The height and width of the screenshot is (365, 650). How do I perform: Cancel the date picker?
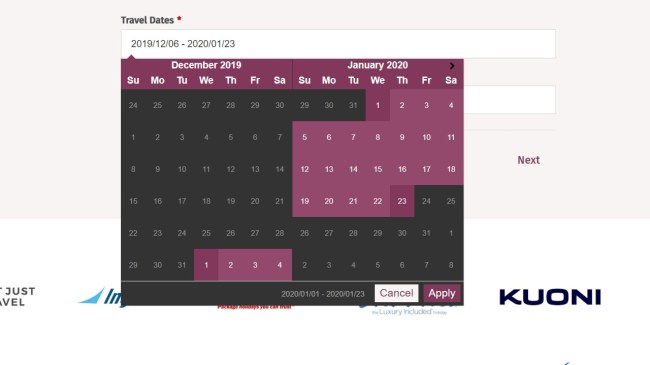(396, 293)
